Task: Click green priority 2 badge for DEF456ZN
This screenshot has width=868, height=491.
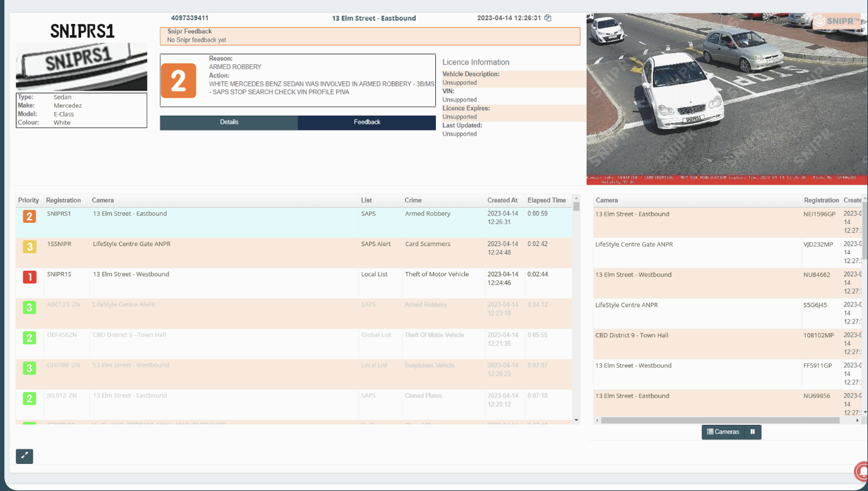Action: 30,338
